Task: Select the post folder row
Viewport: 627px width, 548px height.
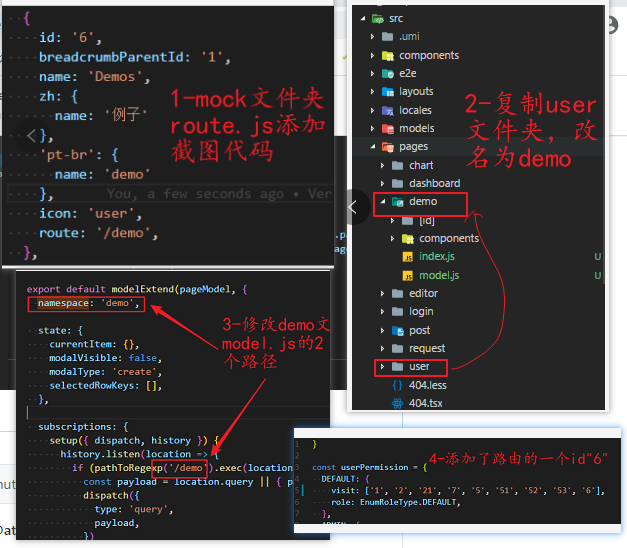Action: point(478,330)
